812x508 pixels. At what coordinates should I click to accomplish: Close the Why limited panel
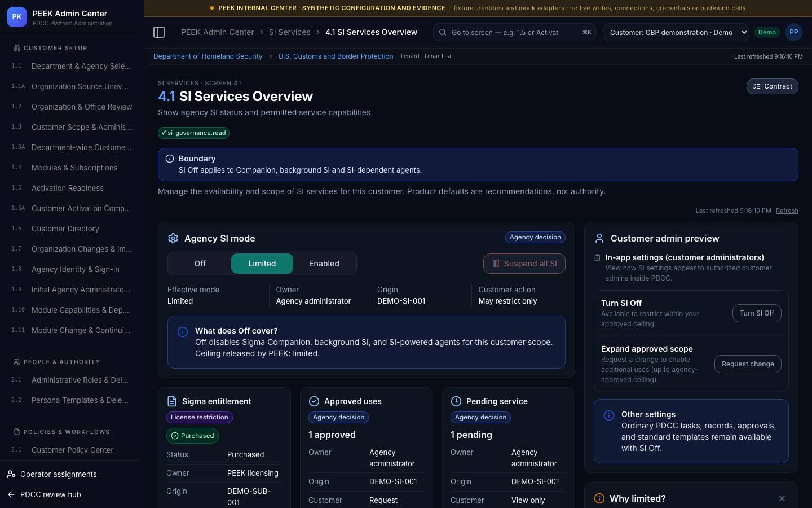click(782, 498)
